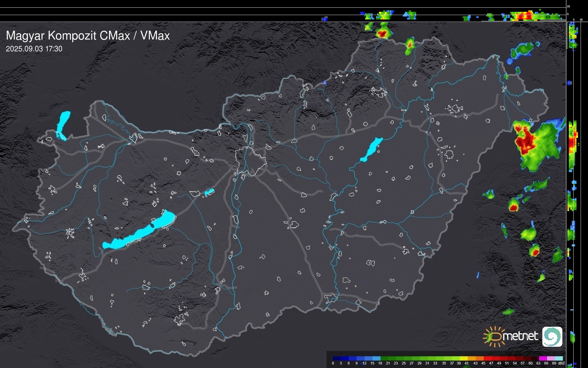Click the light cyan 69 dBZ legend swatch

[559, 358]
